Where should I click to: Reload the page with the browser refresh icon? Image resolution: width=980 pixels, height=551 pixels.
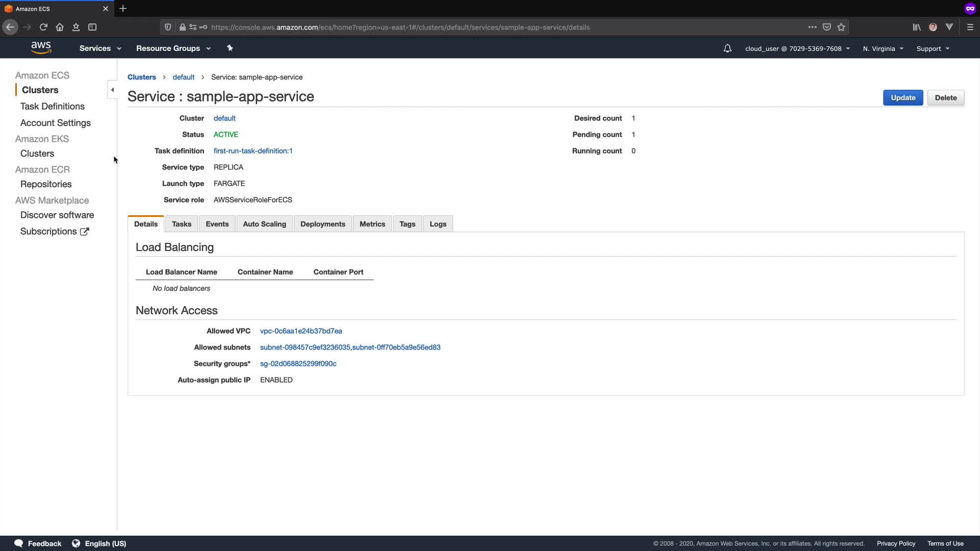tap(43, 27)
